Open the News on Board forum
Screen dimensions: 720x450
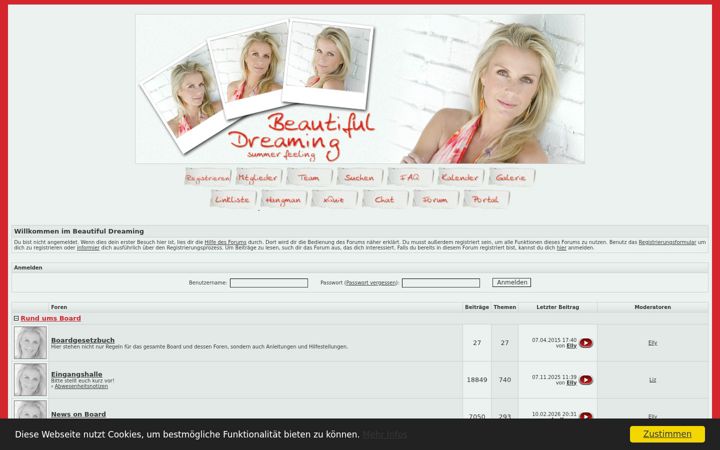point(79,414)
